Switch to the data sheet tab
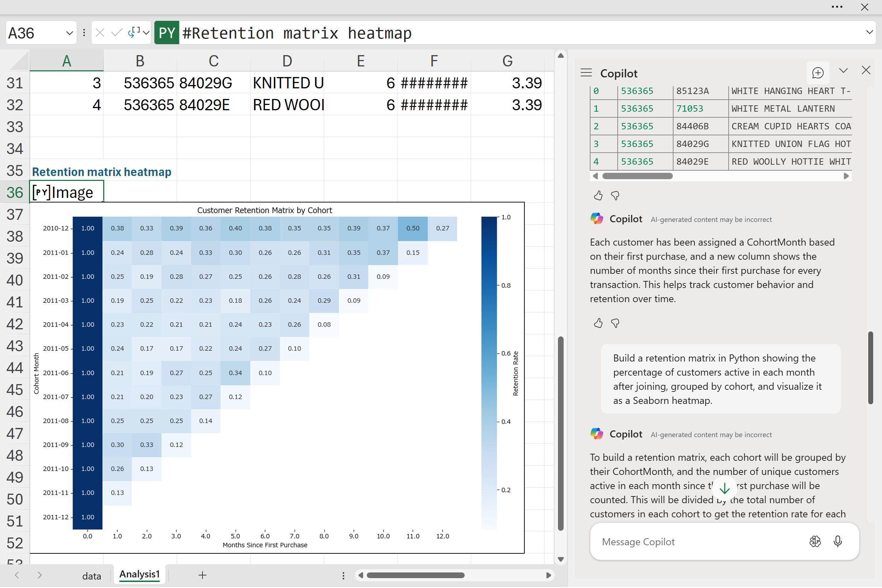The width and height of the screenshot is (882, 588). click(x=92, y=576)
